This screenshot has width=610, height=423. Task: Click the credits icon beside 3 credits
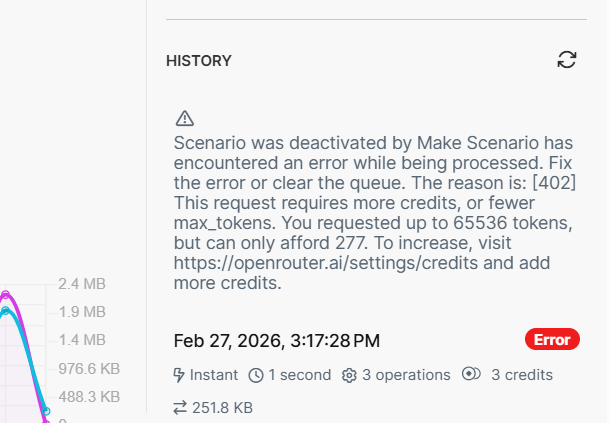472,375
